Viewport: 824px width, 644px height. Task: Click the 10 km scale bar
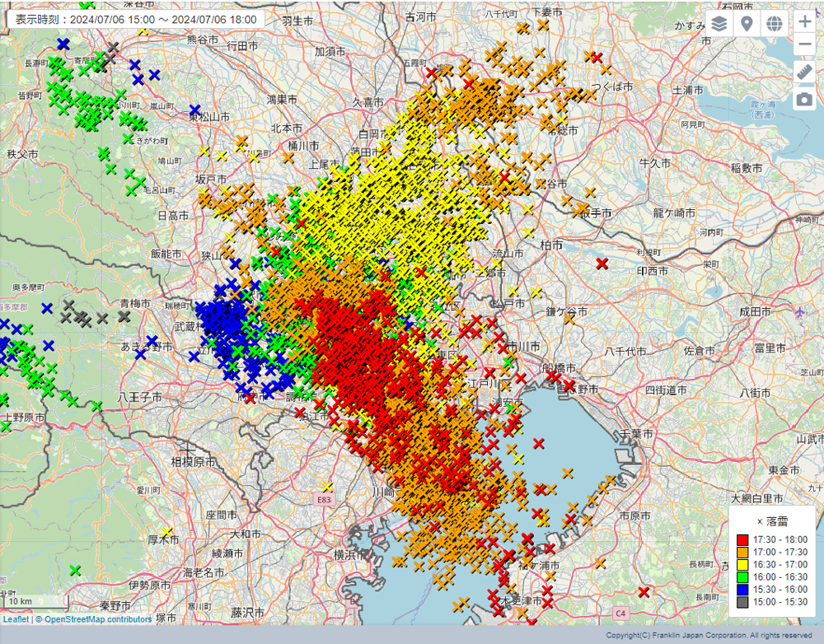35,601
